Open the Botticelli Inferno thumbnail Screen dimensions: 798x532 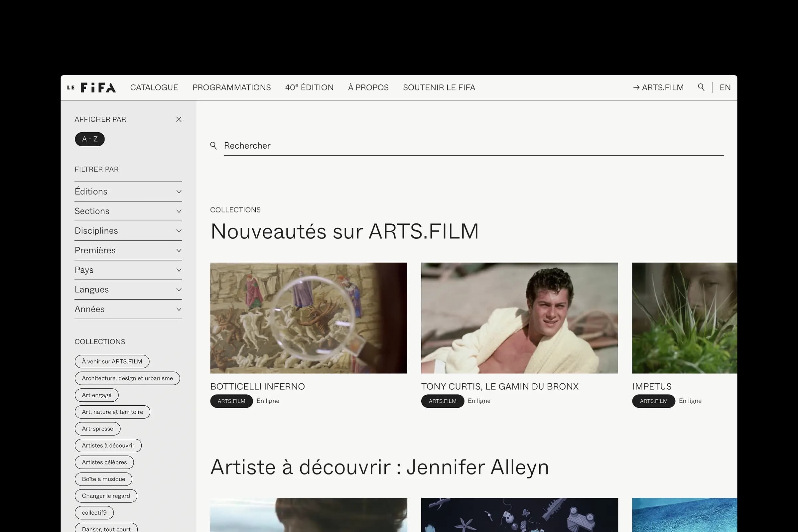tap(309, 318)
